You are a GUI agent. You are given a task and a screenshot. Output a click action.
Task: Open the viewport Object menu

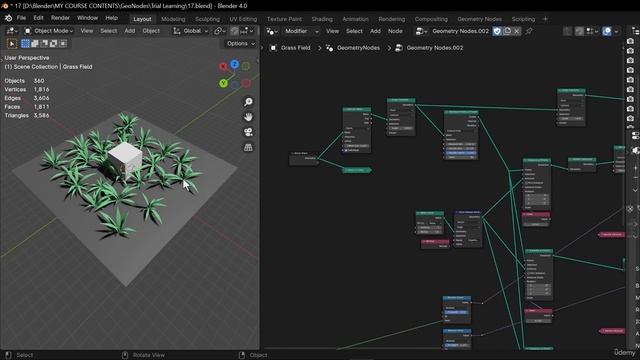pos(151,31)
